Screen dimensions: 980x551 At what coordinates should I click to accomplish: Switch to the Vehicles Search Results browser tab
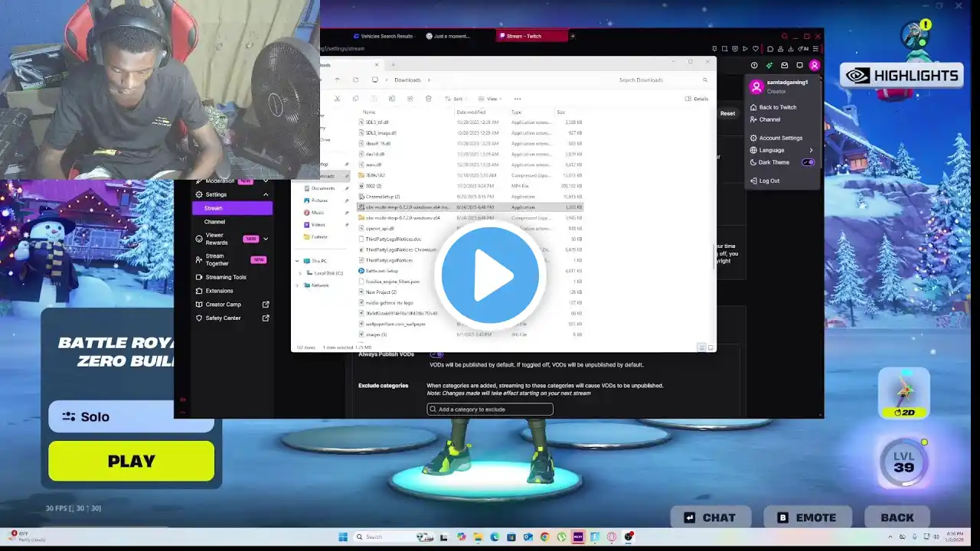click(x=383, y=36)
